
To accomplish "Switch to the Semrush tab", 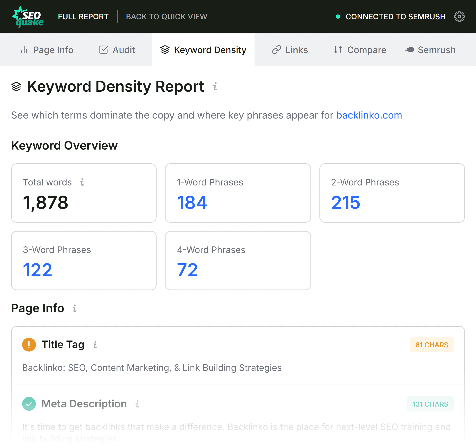I will [430, 50].
